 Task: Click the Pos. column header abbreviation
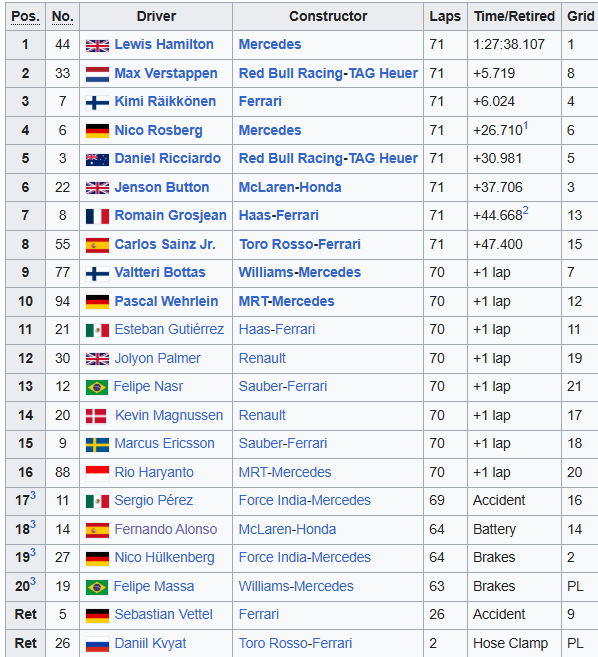26,16
